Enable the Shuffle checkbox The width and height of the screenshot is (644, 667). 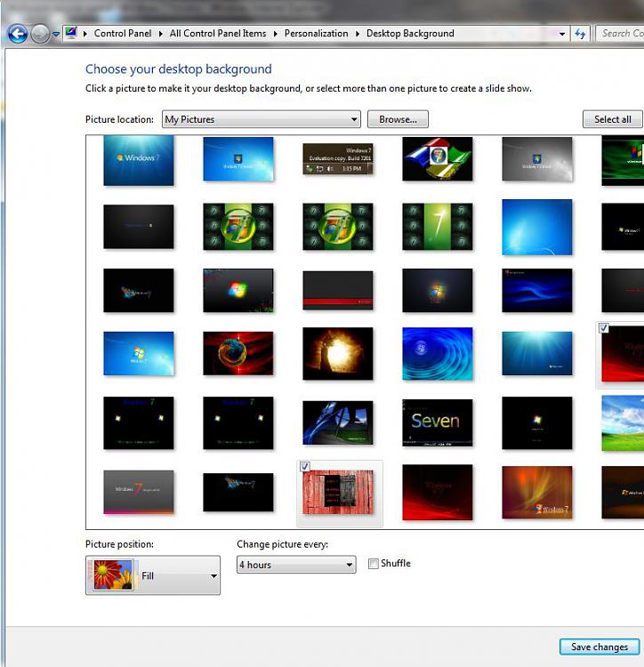(x=373, y=564)
